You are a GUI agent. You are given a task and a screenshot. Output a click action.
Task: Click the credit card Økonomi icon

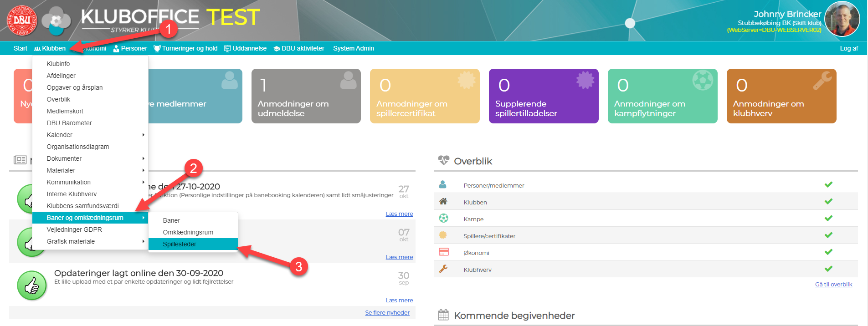(443, 252)
